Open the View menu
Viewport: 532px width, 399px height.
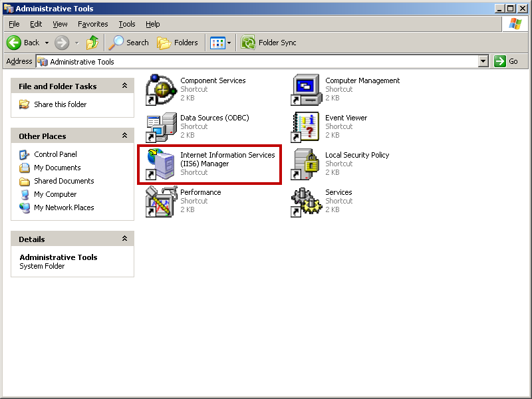[60, 24]
